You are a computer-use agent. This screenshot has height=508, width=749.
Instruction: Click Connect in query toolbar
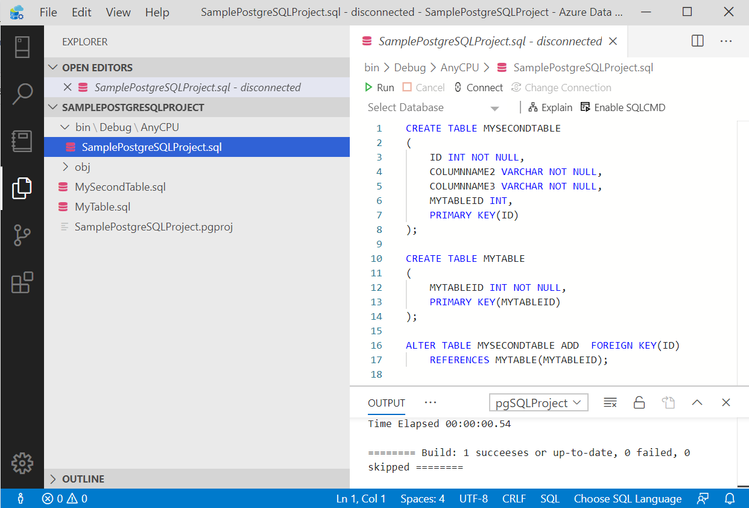pos(478,87)
